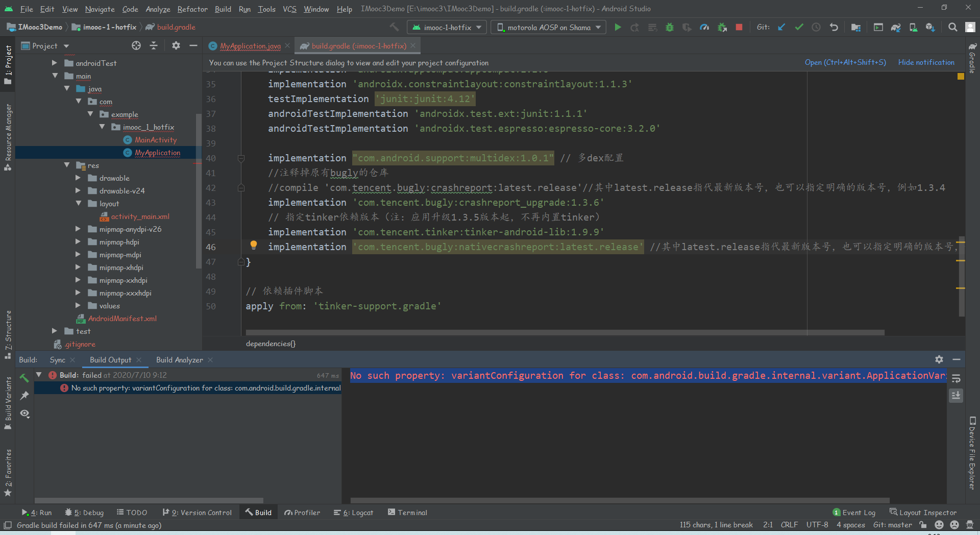This screenshot has width=980, height=535.
Task: Open the Terminal tool window
Action: pos(407,513)
